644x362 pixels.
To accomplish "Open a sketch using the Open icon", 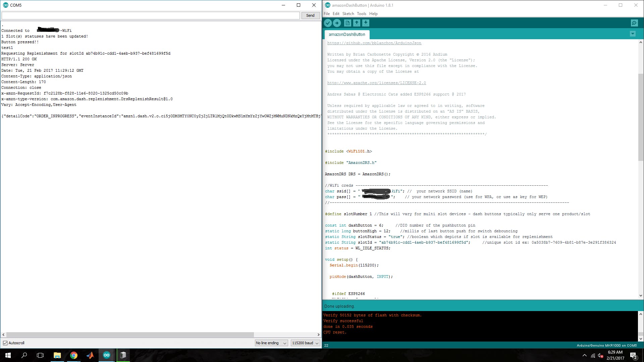I will (x=357, y=23).
